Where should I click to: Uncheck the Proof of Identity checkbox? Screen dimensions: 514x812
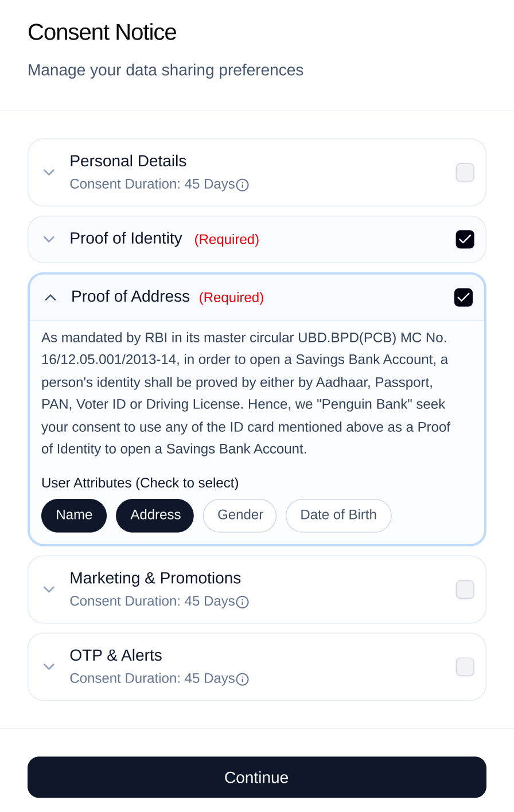[465, 239]
